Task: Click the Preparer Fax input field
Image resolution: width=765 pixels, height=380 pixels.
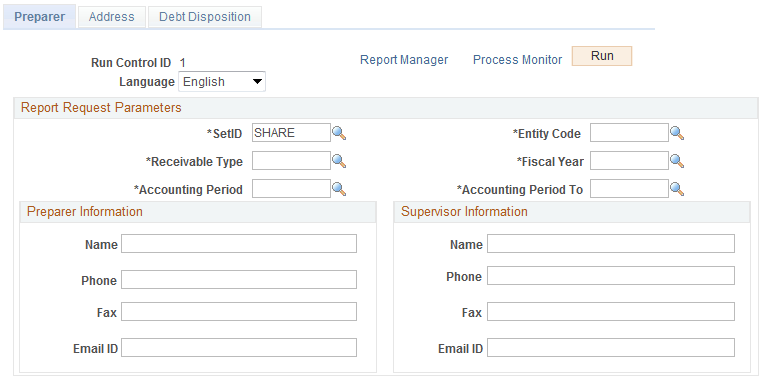Action: click(239, 311)
